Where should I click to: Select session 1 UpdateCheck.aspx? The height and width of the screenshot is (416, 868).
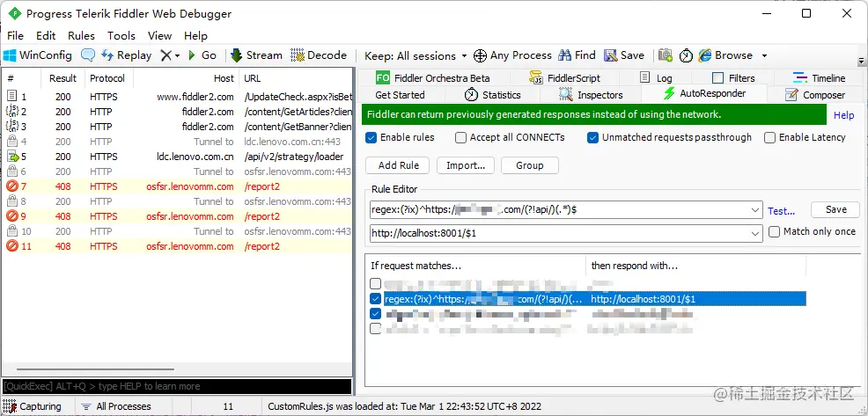(177, 97)
